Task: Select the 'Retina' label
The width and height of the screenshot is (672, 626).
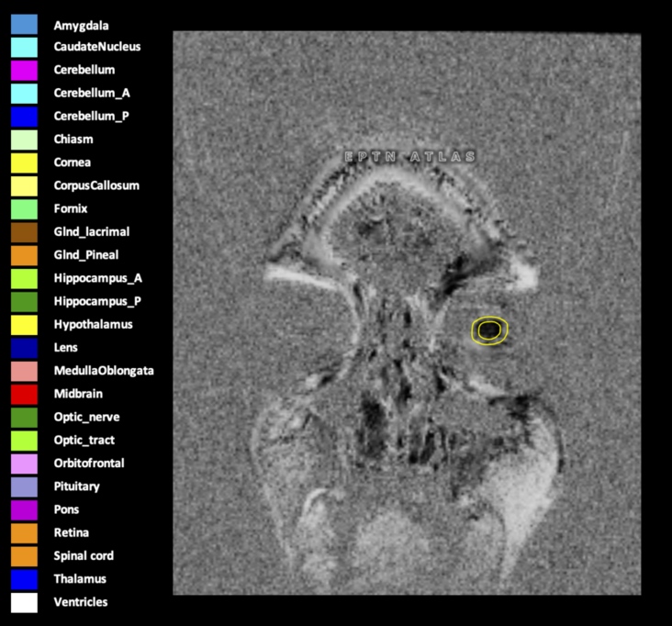Action: pos(71,532)
